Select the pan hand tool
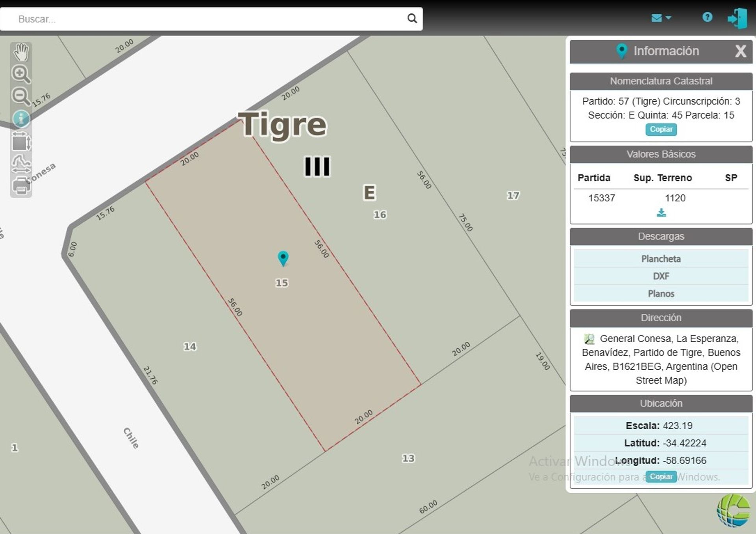 point(21,52)
